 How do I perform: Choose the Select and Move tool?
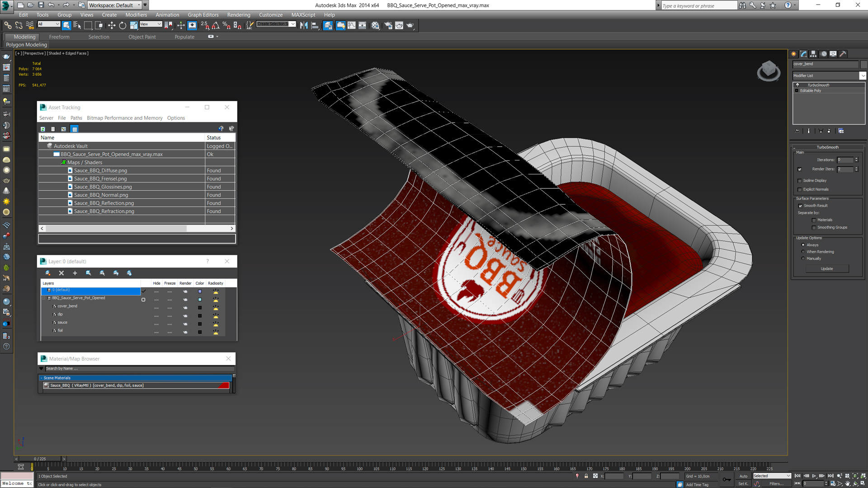pos(112,25)
